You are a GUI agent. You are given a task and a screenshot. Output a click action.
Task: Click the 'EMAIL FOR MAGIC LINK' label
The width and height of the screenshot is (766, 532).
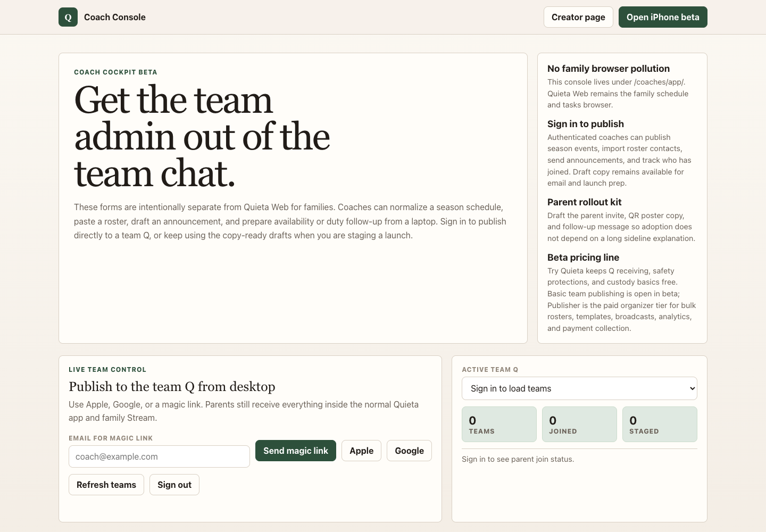click(111, 438)
